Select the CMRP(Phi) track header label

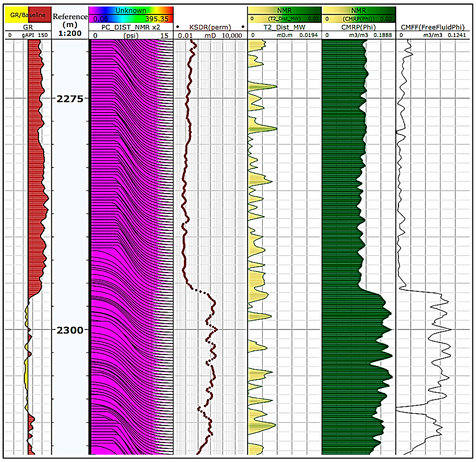[359, 27]
